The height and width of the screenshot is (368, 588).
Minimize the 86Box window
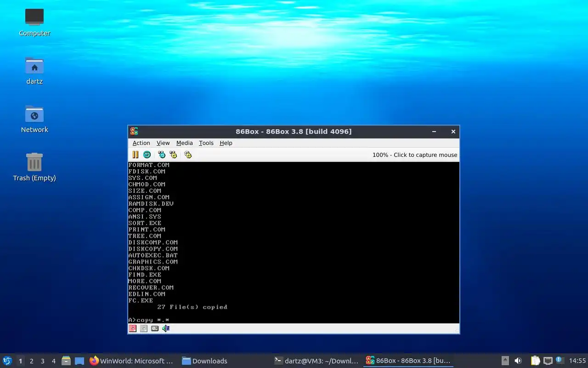434,132
